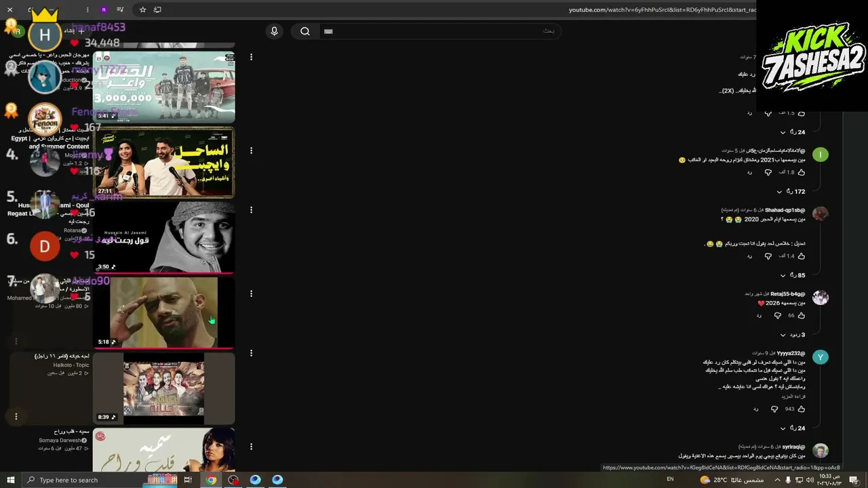Like the comment with 1.5K likes
The image size is (868, 488).
pos(802,113)
